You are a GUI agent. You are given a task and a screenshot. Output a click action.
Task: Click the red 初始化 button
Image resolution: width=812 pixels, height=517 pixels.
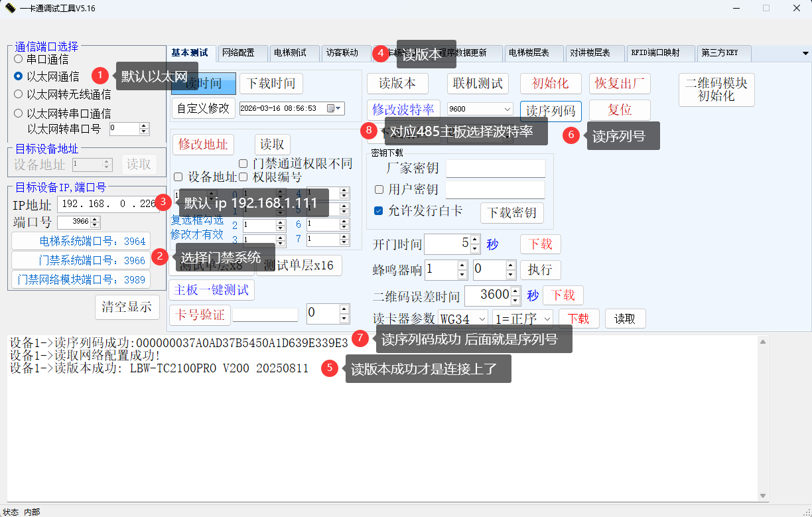pos(550,84)
